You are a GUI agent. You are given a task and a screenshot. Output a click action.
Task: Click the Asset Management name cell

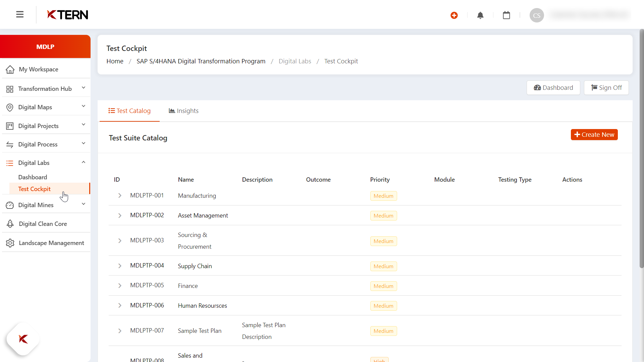pos(203,216)
